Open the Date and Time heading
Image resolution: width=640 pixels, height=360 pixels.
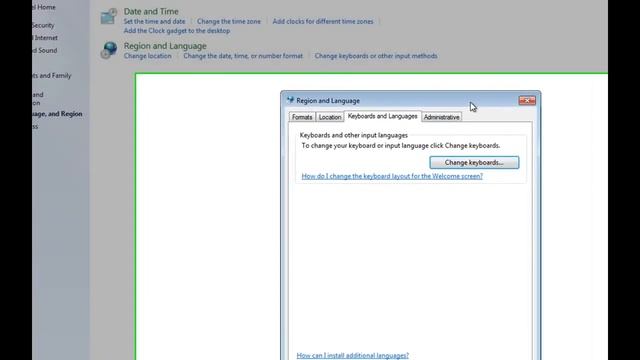(x=151, y=11)
